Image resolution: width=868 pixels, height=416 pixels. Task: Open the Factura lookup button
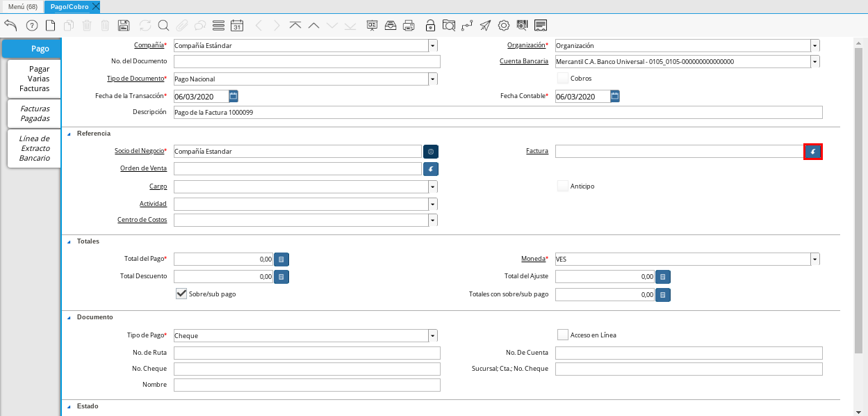pos(812,152)
